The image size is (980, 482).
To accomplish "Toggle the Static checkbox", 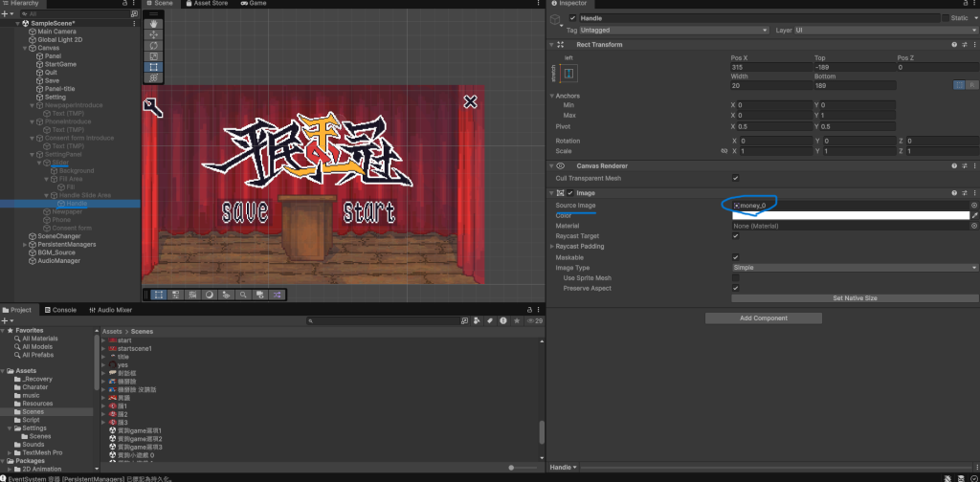I will [945, 18].
